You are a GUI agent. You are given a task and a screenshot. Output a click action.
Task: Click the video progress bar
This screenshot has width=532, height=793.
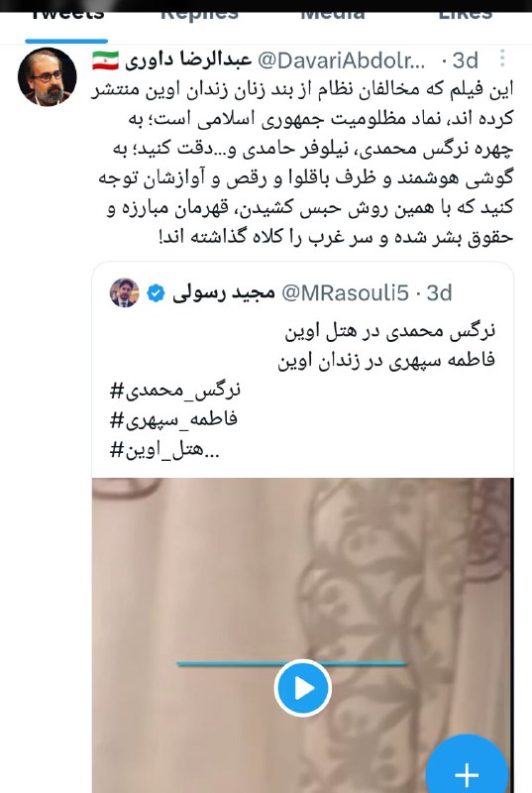tap(291, 663)
